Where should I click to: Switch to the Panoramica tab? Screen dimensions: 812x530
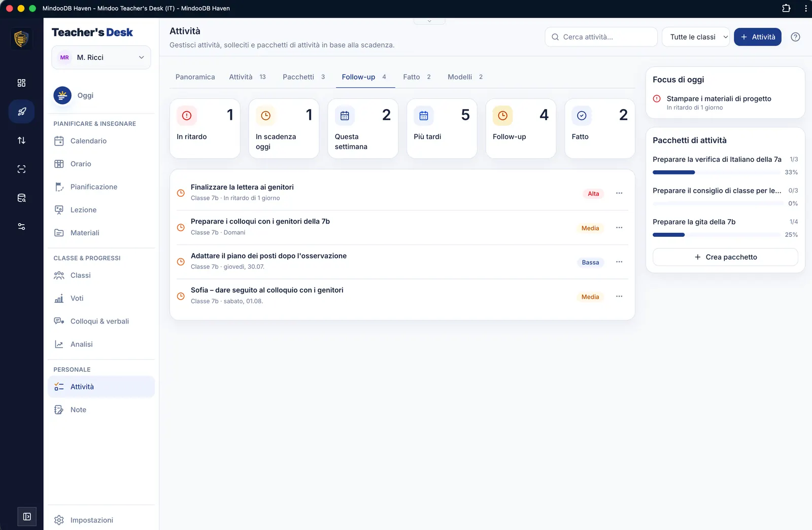195,77
